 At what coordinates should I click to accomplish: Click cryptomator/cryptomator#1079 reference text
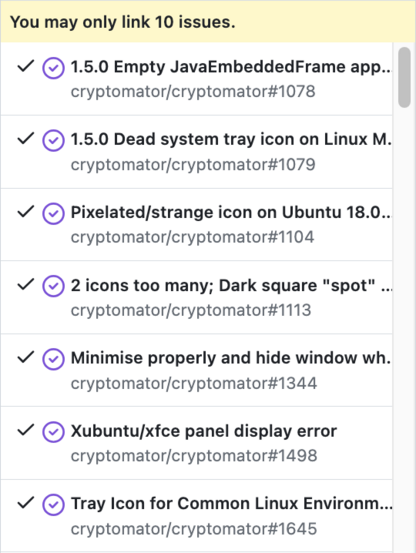click(193, 164)
